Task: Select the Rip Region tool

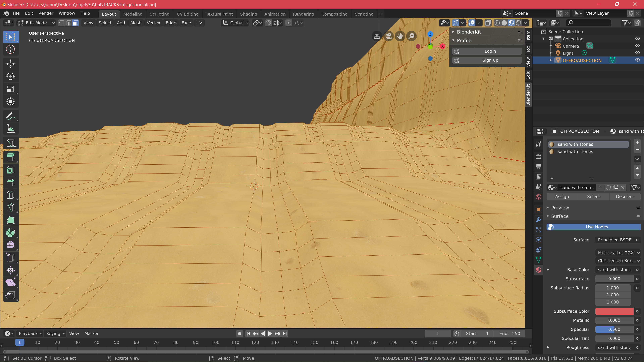Action: tap(11, 295)
